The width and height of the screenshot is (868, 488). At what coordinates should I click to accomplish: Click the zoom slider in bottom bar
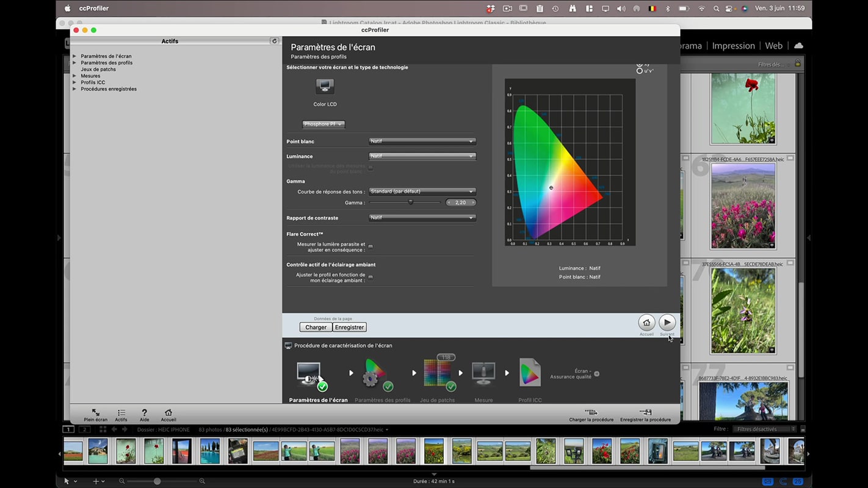point(157,481)
